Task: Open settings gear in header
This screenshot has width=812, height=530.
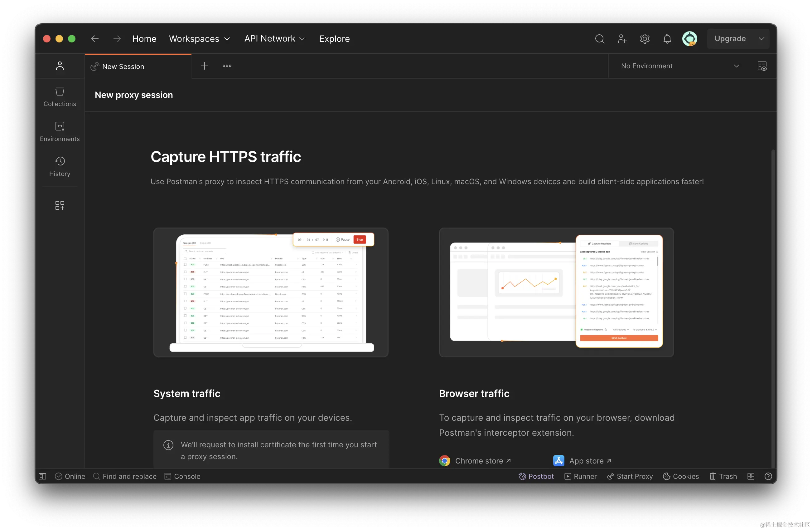Action: point(645,39)
